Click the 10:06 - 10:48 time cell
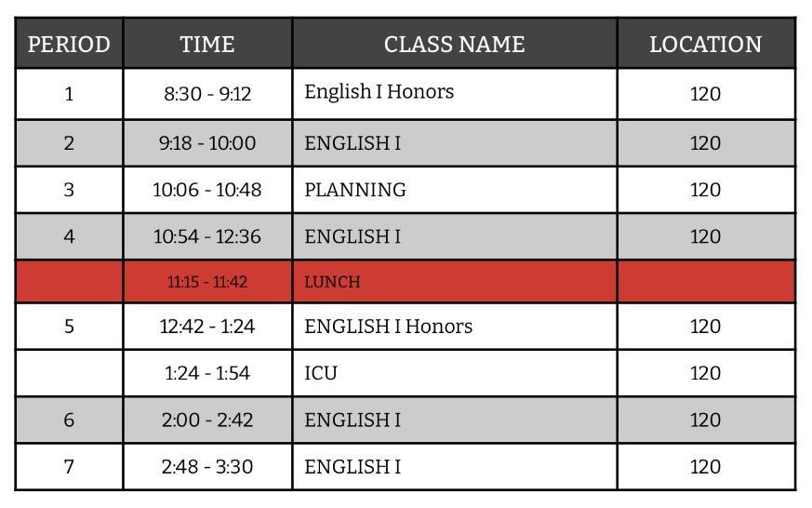 (207, 190)
